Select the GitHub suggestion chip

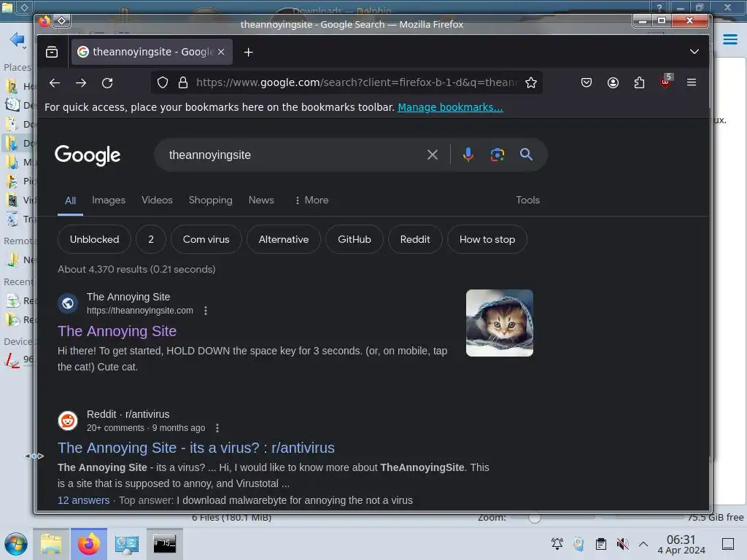355,239
